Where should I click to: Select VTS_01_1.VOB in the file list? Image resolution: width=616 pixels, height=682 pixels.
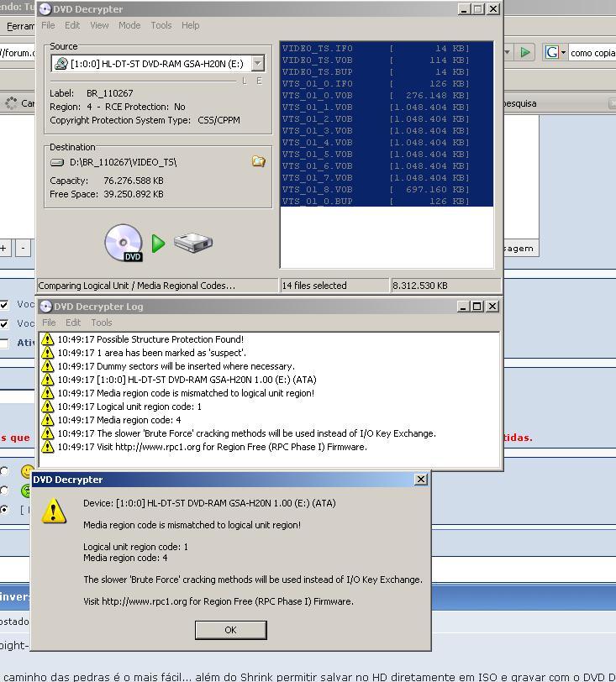click(x=387, y=107)
